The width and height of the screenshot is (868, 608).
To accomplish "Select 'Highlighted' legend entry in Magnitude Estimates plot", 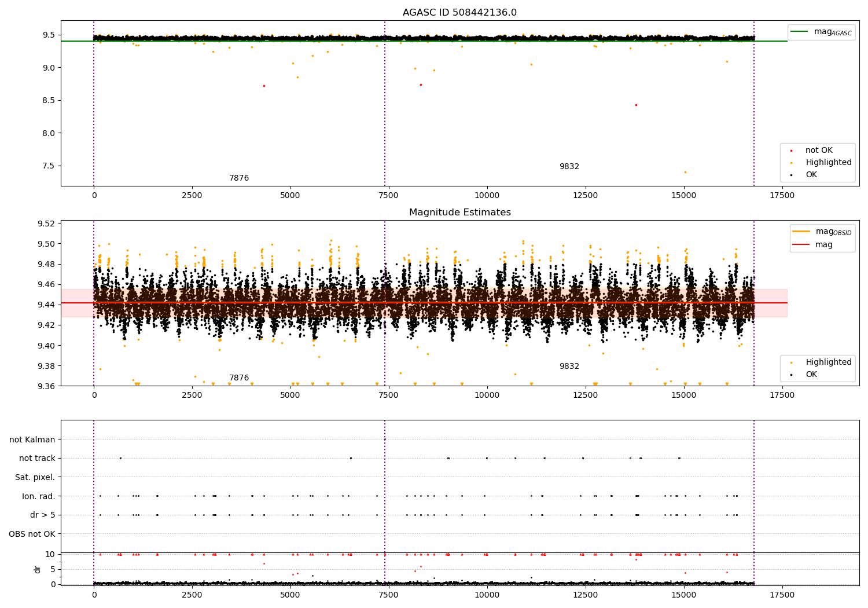I will [828, 362].
